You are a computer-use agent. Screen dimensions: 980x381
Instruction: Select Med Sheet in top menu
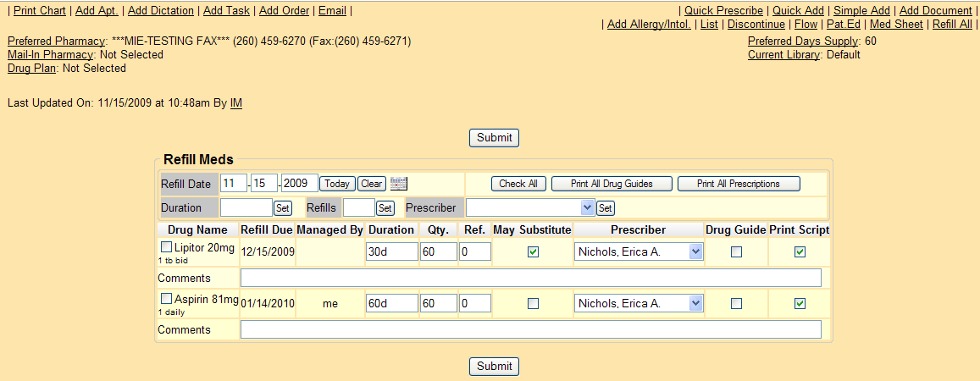point(896,25)
